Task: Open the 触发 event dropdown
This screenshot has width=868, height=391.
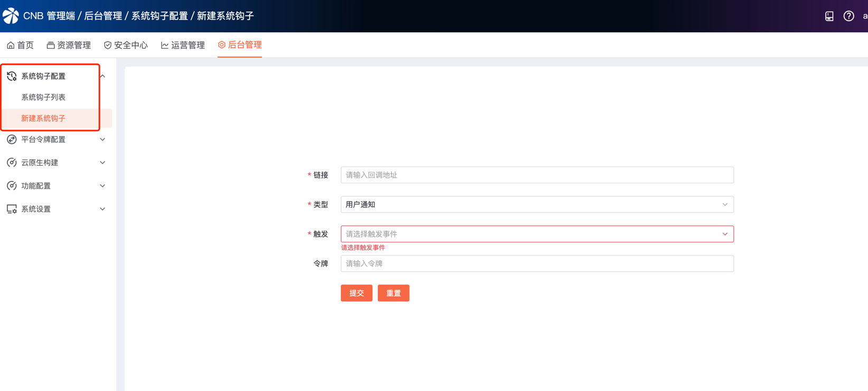Action: pos(537,234)
